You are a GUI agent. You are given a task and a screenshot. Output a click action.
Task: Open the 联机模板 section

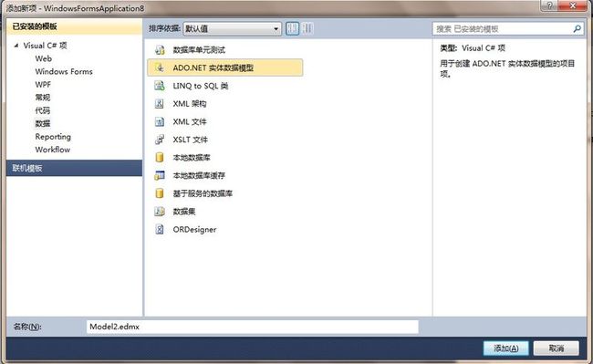tap(75, 168)
